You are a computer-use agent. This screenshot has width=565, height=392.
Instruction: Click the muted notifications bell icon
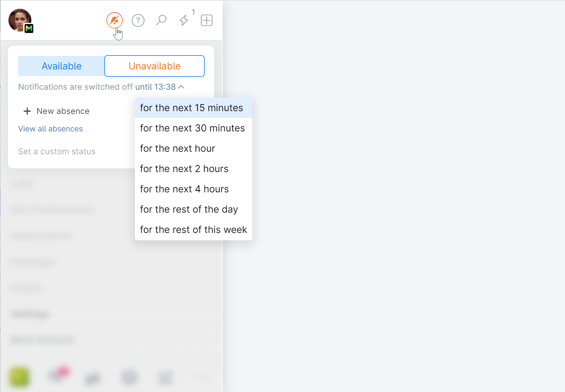tap(114, 20)
